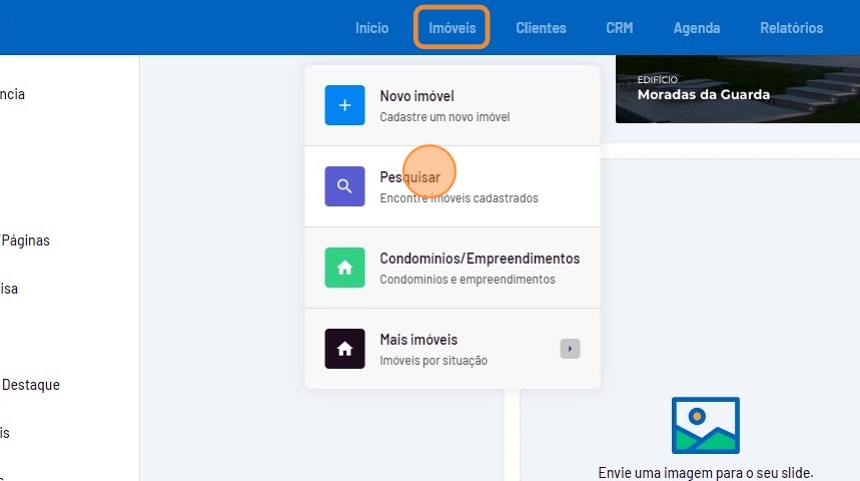The height and width of the screenshot is (481, 860).
Task: Select the Novo imóvel menu label
Action: 417,96
